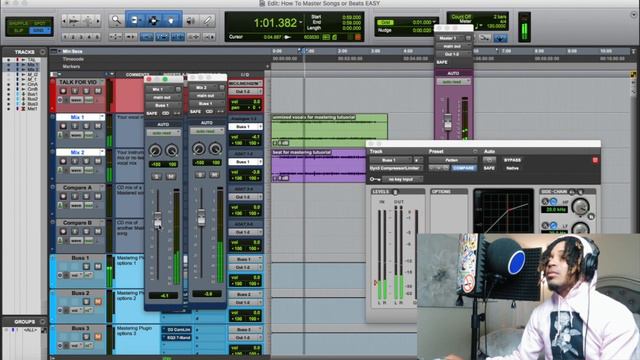Click the side-chain HF frequency knob
Image resolution: width=640 pixels, height=360 pixels.
pos(580,207)
